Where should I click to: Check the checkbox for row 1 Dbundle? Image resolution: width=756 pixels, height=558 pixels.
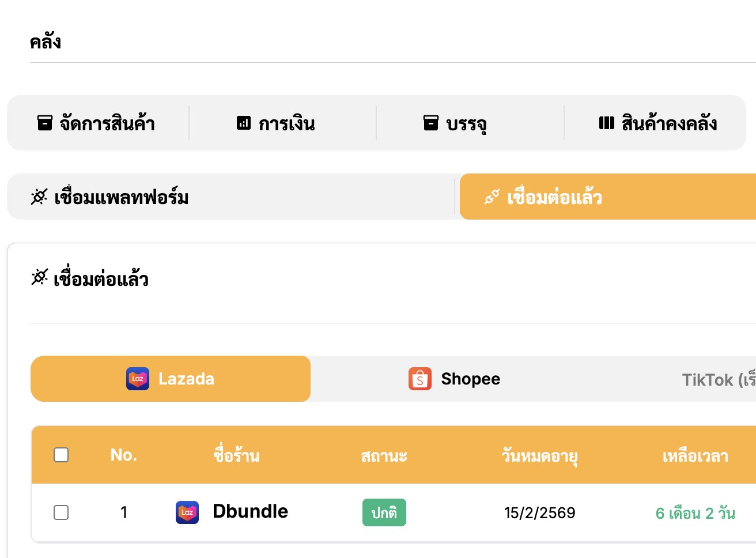[61, 512]
